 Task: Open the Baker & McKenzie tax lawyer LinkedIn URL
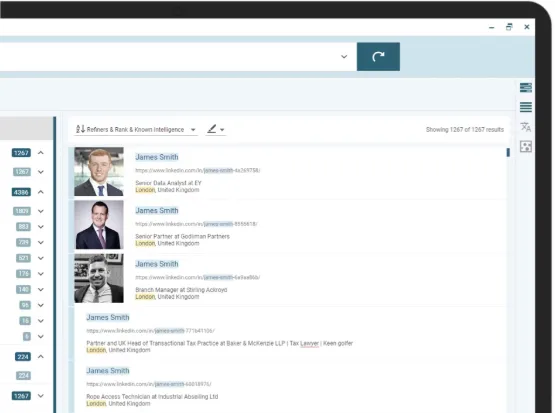pyautogui.click(x=150, y=331)
